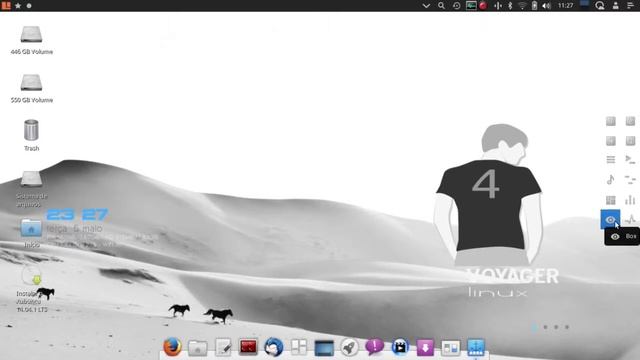Image resolution: width=640 pixels, height=360 pixels.
Task: Select the Sistema de arquivos desktop drive
Action: (x=31, y=189)
